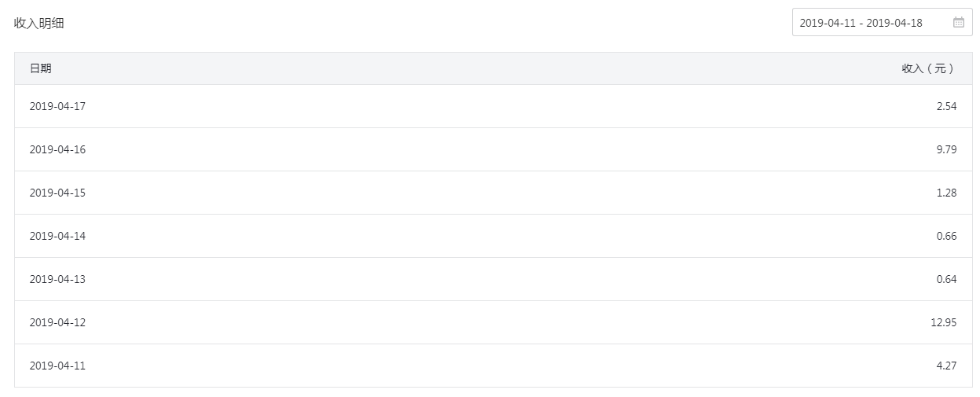Click the 收入明细 page title
Image resolution: width=980 pixels, height=397 pixels.
(39, 24)
